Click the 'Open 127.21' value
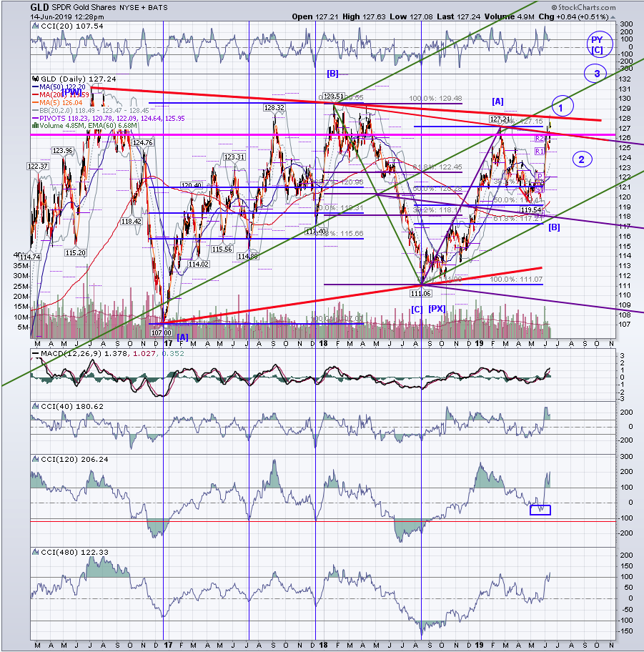Screen dimensions: 644x652 click(315, 16)
